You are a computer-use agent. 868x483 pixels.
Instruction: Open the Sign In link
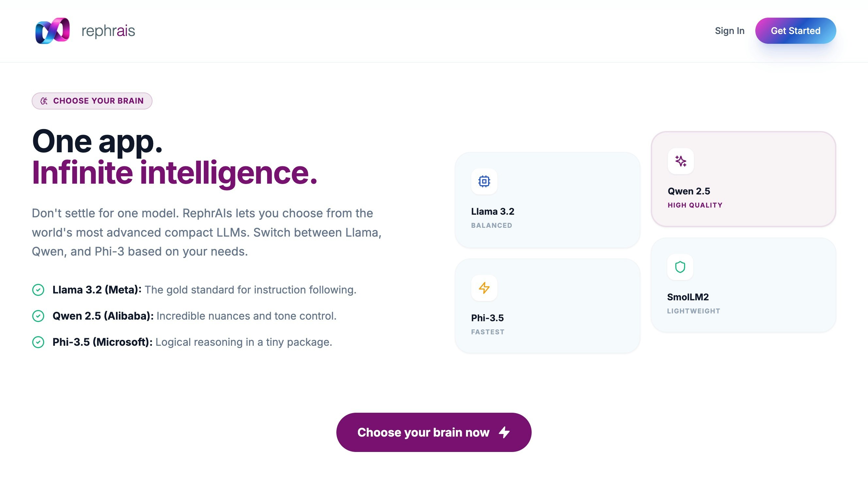(x=730, y=31)
